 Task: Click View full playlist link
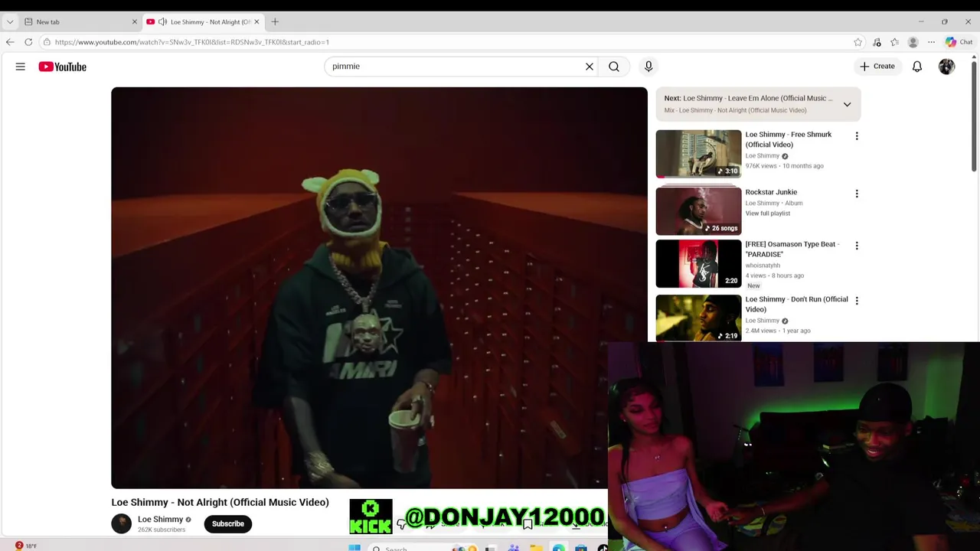[768, 214]
